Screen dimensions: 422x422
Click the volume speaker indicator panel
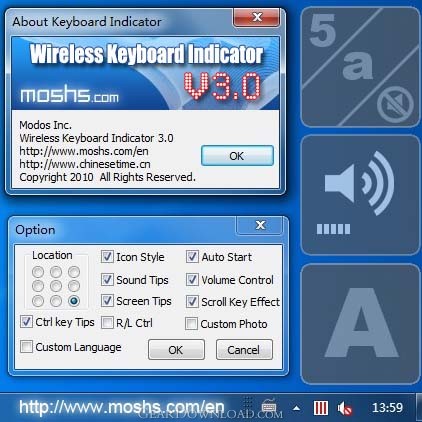pyautogui.click(x=360, y=195)
